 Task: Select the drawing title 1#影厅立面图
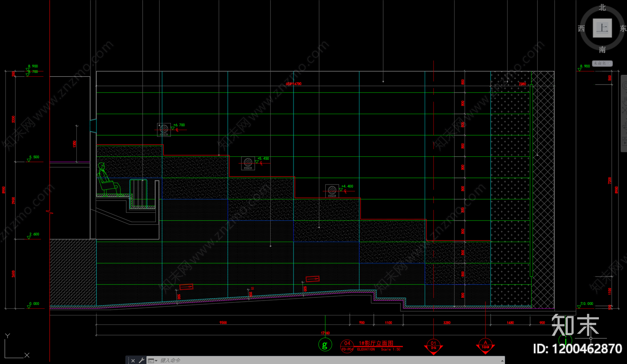[376, 343]
